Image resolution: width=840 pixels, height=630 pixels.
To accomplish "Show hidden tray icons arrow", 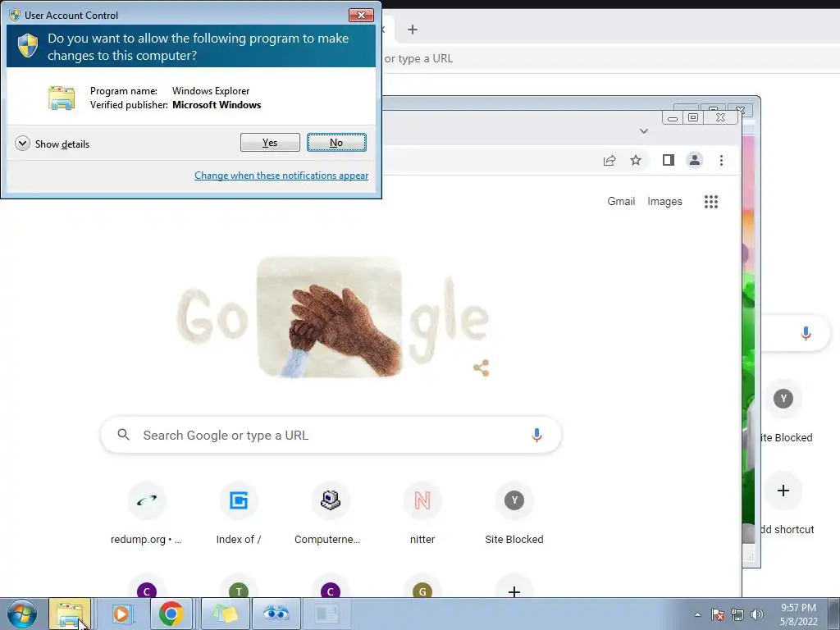I will [697, 614].
